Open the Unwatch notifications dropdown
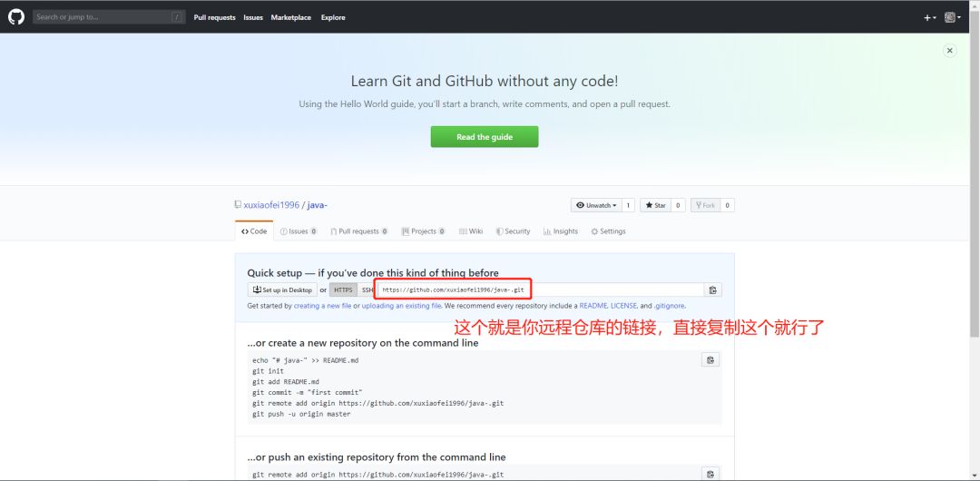Image resolution: width=980 pixels, height=481 pixels. tap(596, 205)
